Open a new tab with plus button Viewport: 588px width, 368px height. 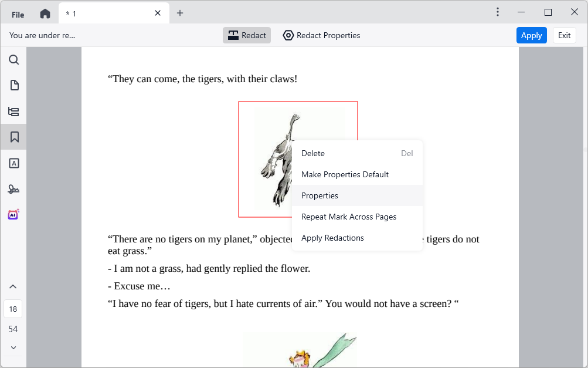[180, 13]
